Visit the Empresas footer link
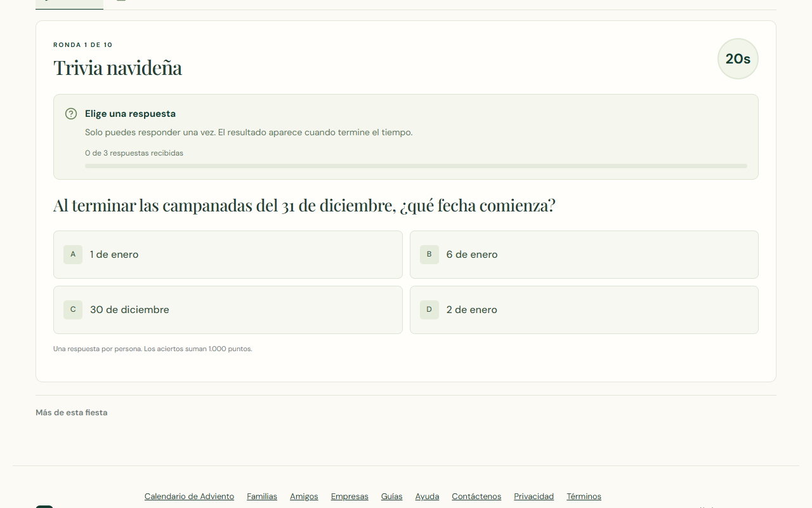 (350, 497)
